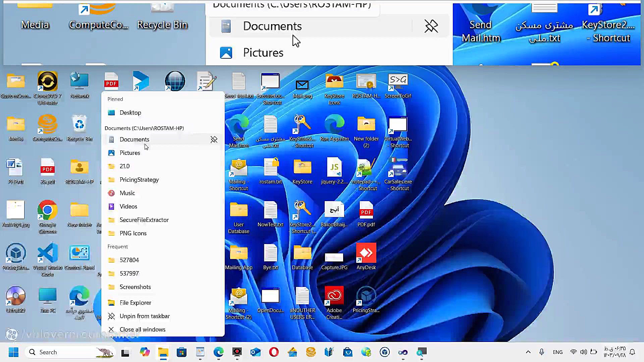This screenshot has width=644, height=362.
Task: Open frequent Screenshots folder
Action: (163, 287)
